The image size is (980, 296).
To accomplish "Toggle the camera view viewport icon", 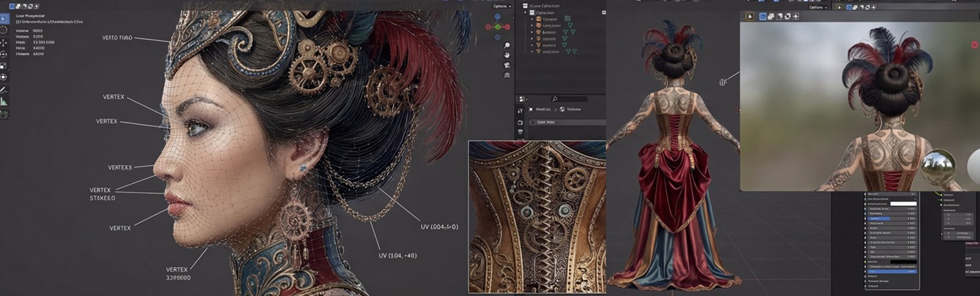I will [x=507, y=65].
